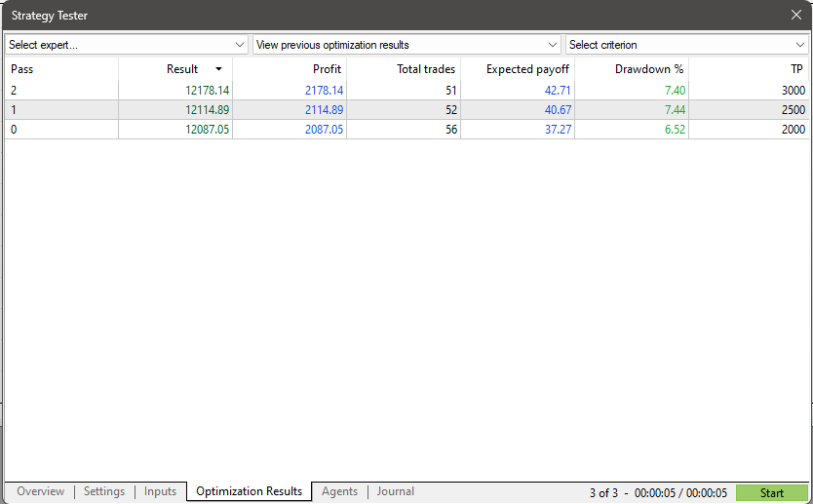
Task: Click drawdown value 7.44
Action: [675, 110]
